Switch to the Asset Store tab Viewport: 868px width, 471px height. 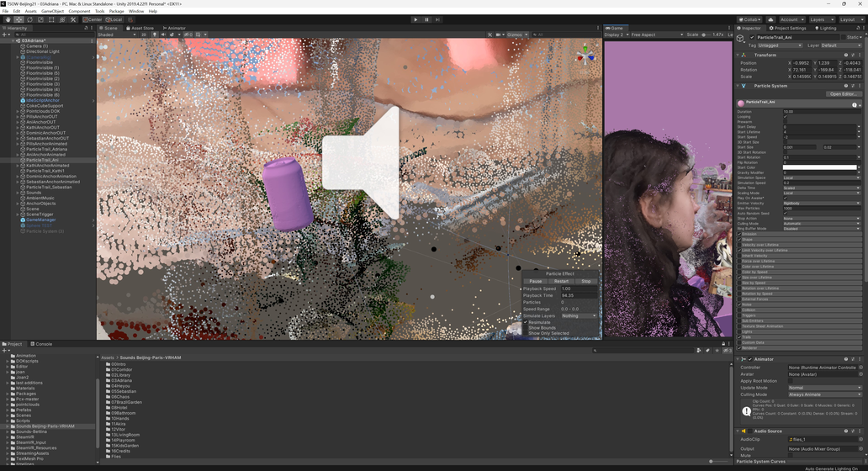(140, 28)
